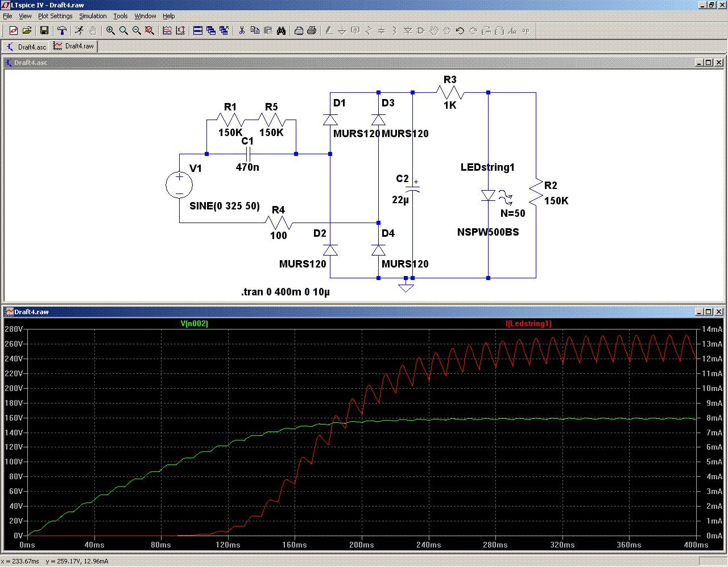Save using the floppy disk icon
This screenshot has height=568, width=728.
[44, 31]
